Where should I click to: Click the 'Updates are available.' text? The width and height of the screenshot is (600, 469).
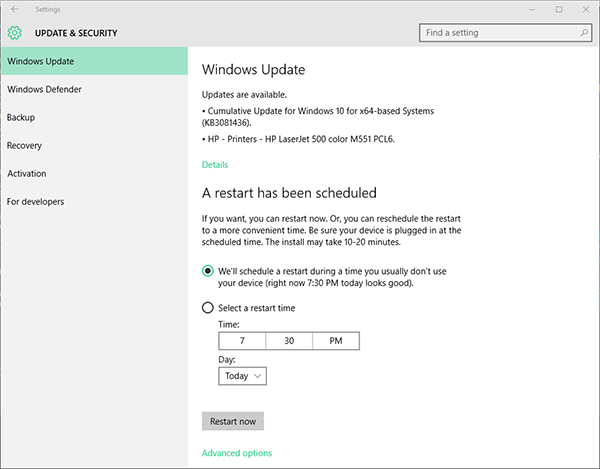pos(244,94)
